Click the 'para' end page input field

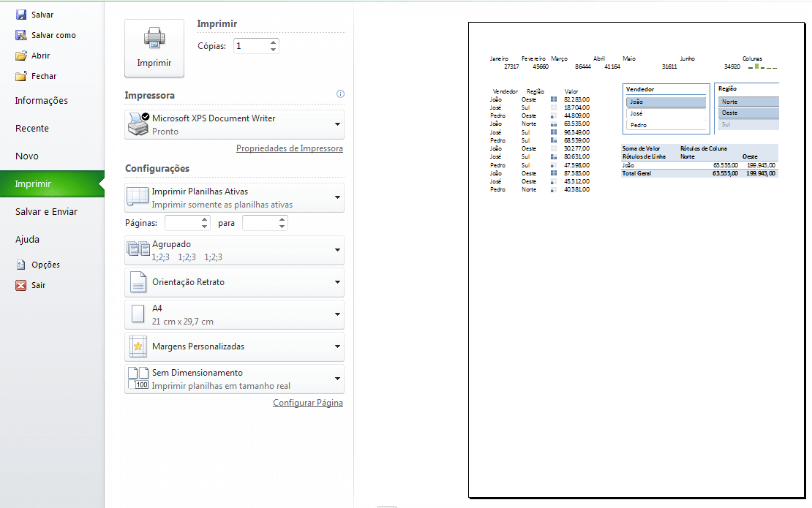point(260,223)
